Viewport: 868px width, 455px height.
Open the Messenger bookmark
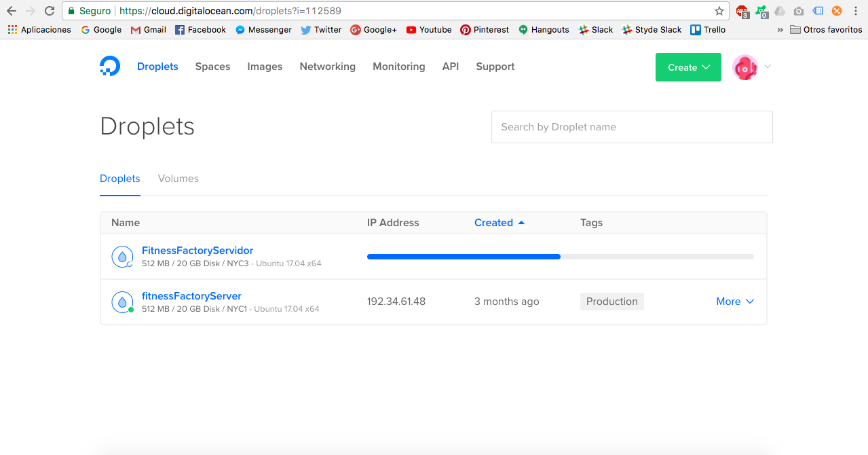[x=263, y=30]
